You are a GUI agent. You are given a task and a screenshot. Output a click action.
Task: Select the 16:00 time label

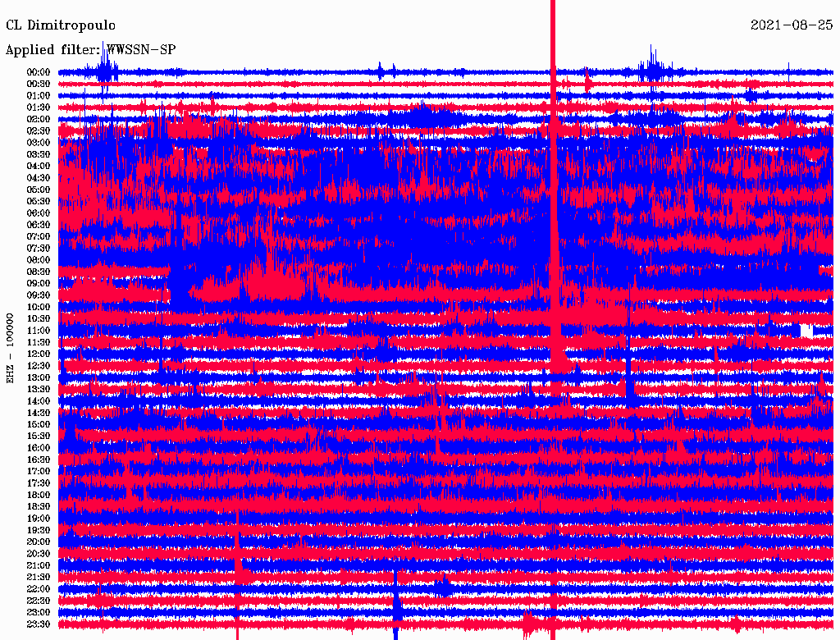(x=39, y=447)
